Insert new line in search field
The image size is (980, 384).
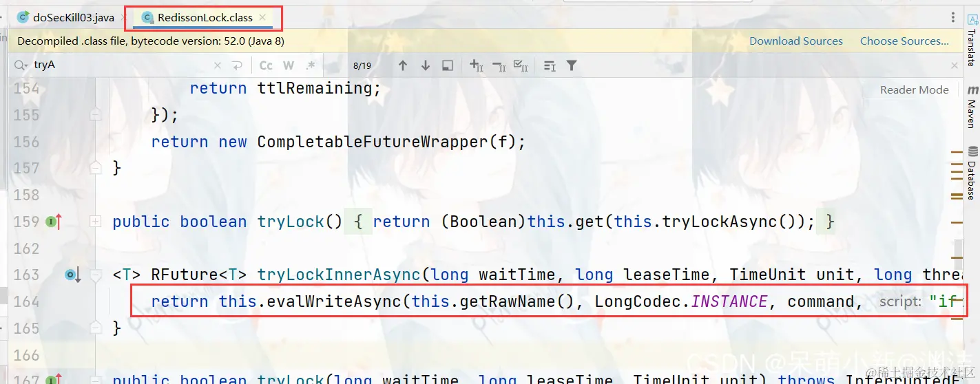(237, 65)
